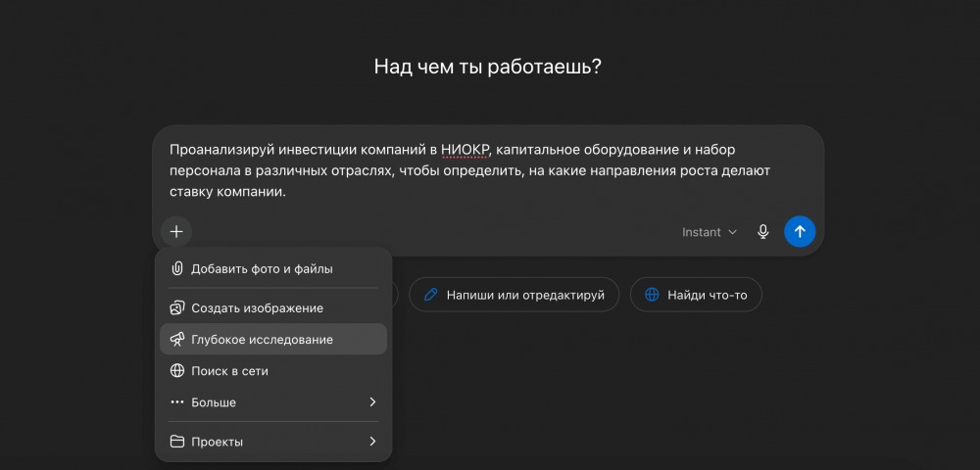Click the plus attachment button
The height and width of the screenshot is (470, 980).
pyautogui.click(x=176, y=232)
